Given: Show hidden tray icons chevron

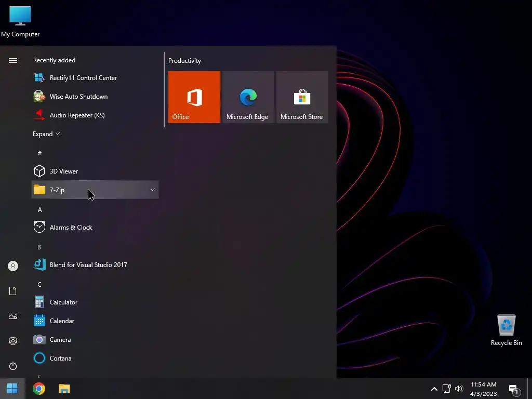Looking at the screenshot, I should pos(434,389).
